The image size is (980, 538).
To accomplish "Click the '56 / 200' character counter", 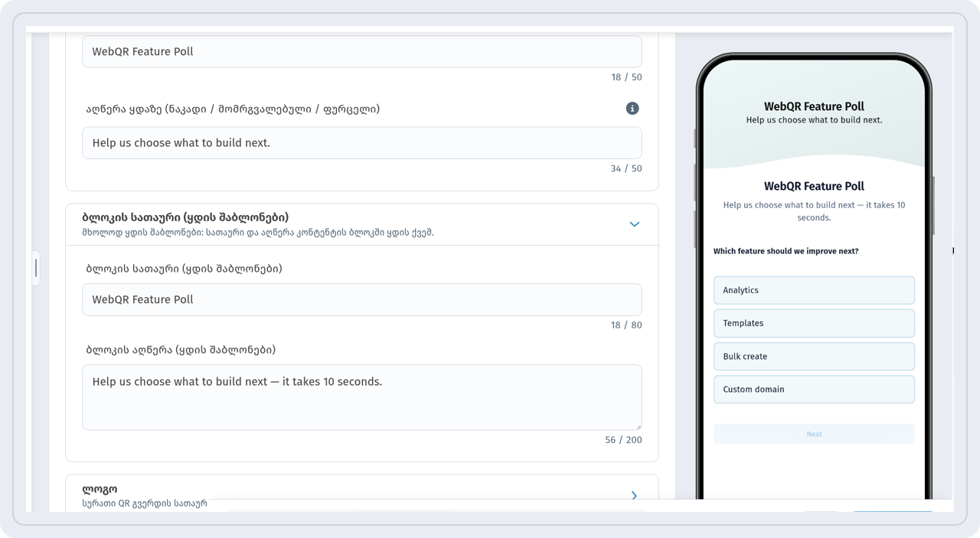I will [623, 440].
